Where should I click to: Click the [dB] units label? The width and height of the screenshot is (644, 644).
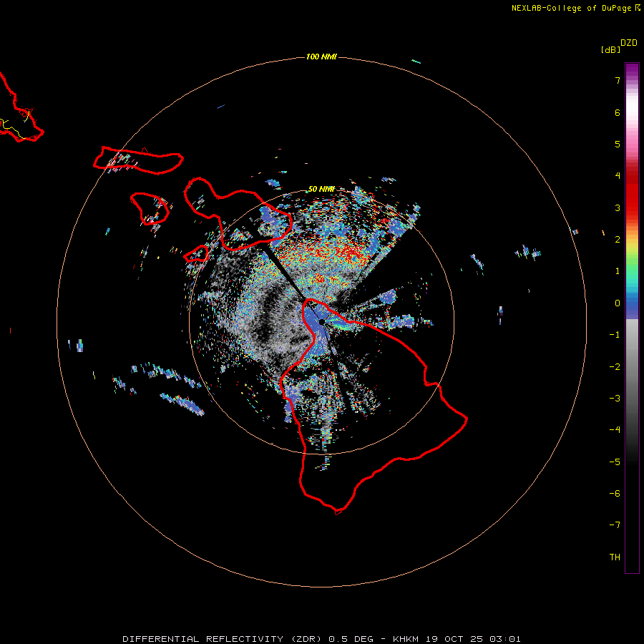(611, 49)
